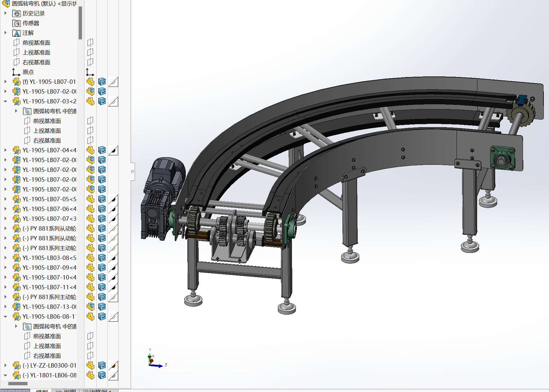Click display mode cube for YL-1905-LB07-10
The width and height of the screenshot is (549, 392).
click(102, 277)
